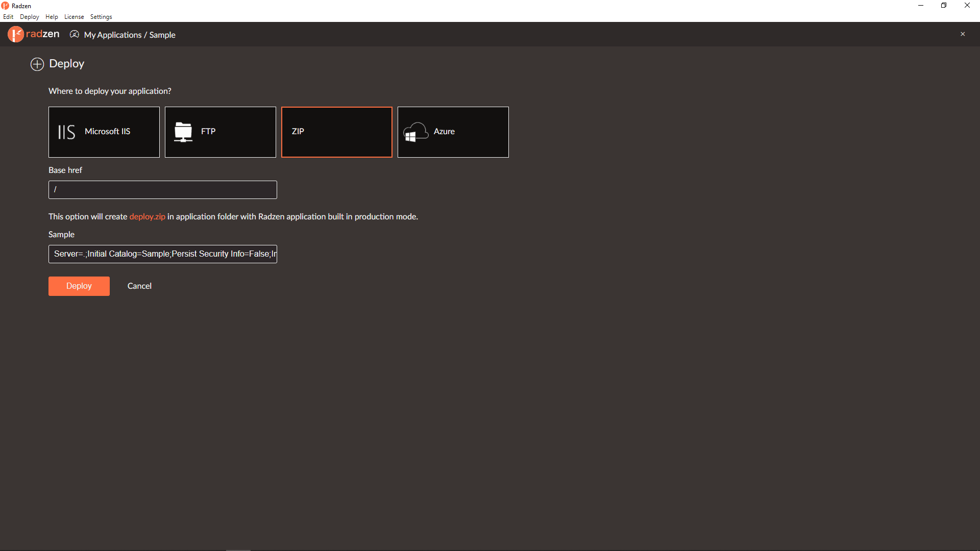Screen dimensions: 980x551
Task: Click the Sample connection string field
Action: (163, 254)
